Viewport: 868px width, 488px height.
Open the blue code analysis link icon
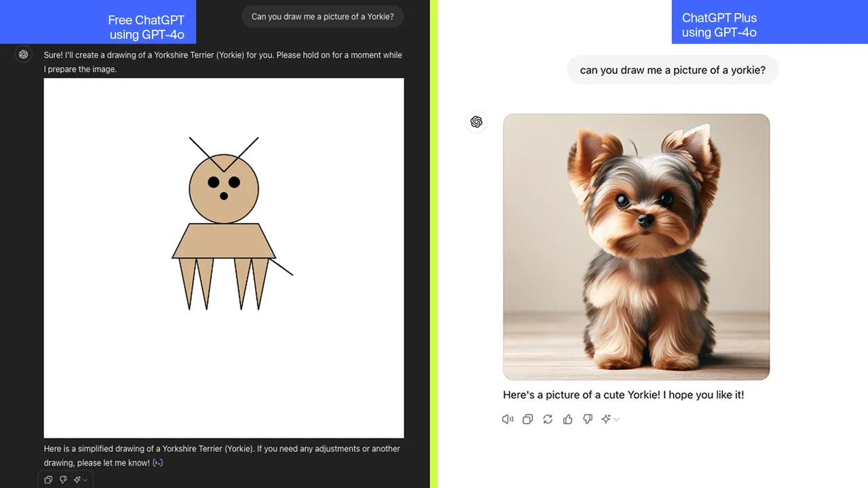pos(157,463)
